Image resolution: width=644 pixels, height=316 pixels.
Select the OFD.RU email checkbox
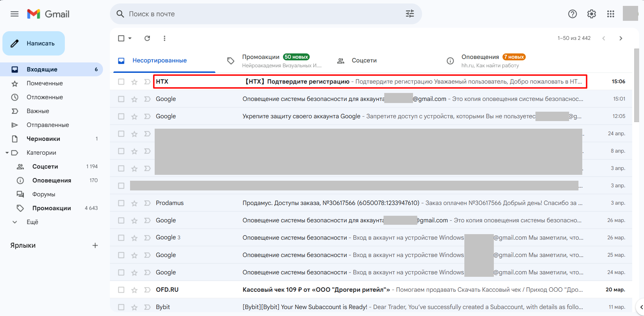pos(121,290)
